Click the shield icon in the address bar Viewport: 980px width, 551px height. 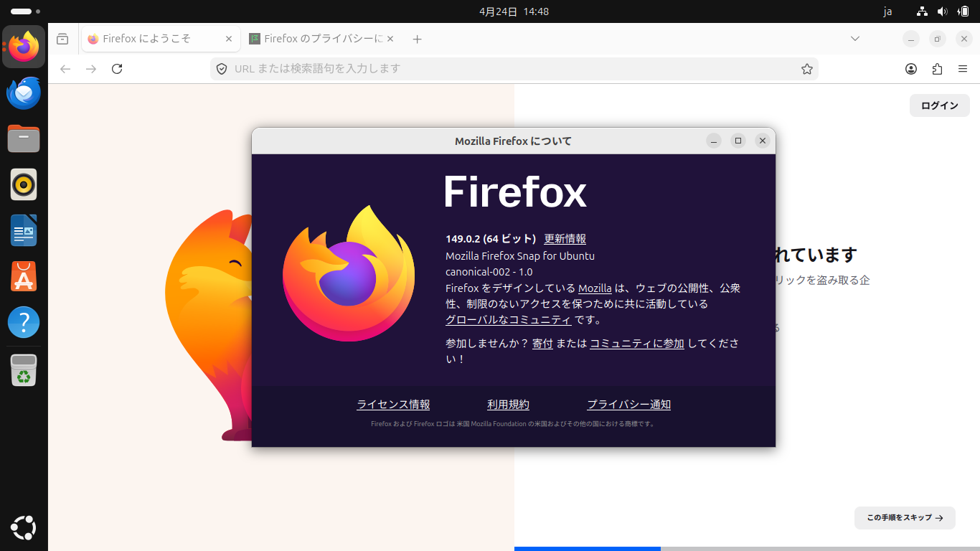coord(222,69)
